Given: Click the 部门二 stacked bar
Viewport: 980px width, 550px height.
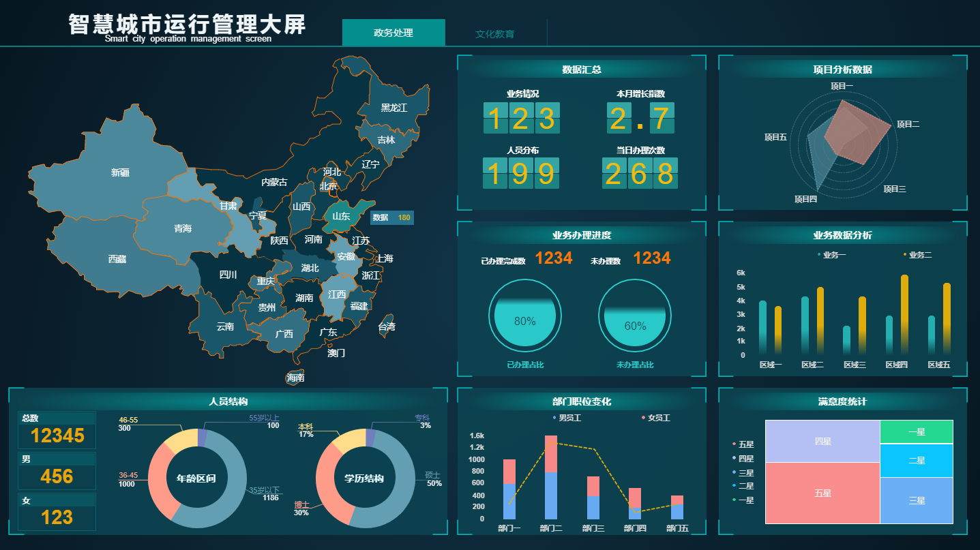Looking at the screenshot, I should (x=551, y=477).
